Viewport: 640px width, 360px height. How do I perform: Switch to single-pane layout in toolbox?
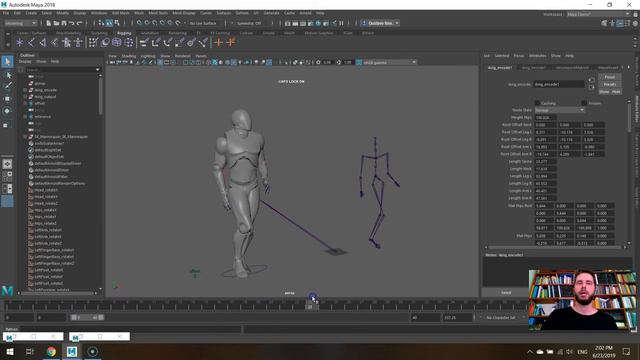(x=7, y=164)
